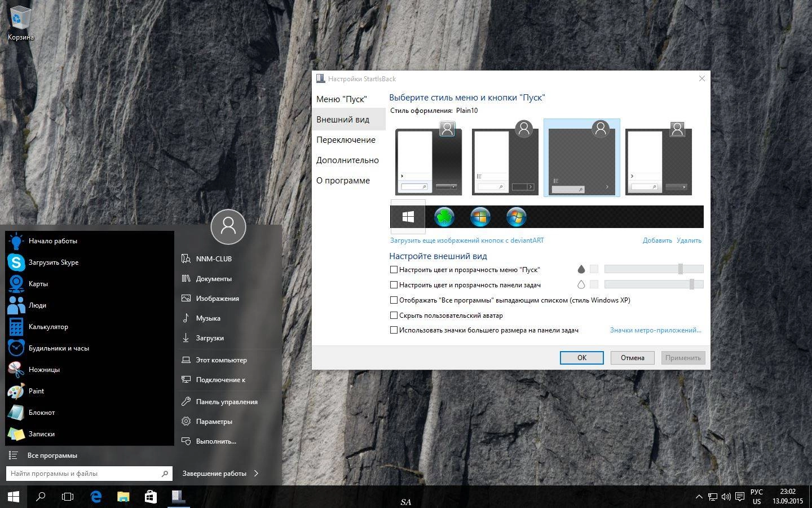Select the Windows 10 logo start button image
Viewport: 812px width, 508px height.
click(x=408, y=217)
